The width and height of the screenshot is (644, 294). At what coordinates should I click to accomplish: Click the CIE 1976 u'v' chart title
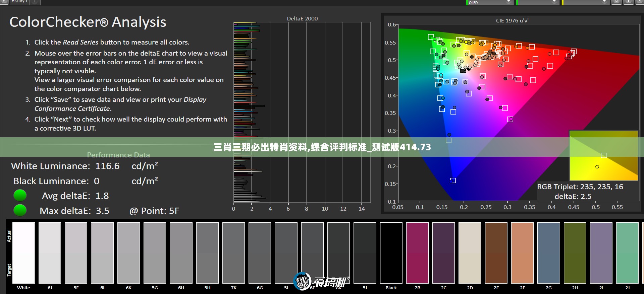tap(512, 20)
